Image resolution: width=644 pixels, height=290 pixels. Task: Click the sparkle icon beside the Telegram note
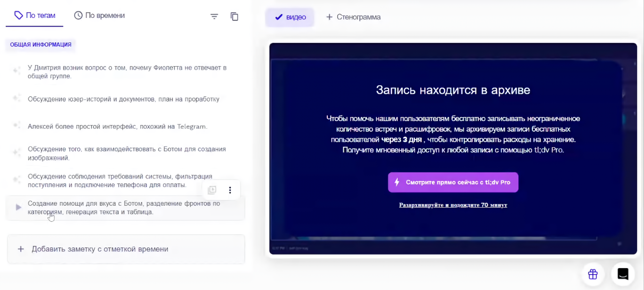(x=17, y=125)
